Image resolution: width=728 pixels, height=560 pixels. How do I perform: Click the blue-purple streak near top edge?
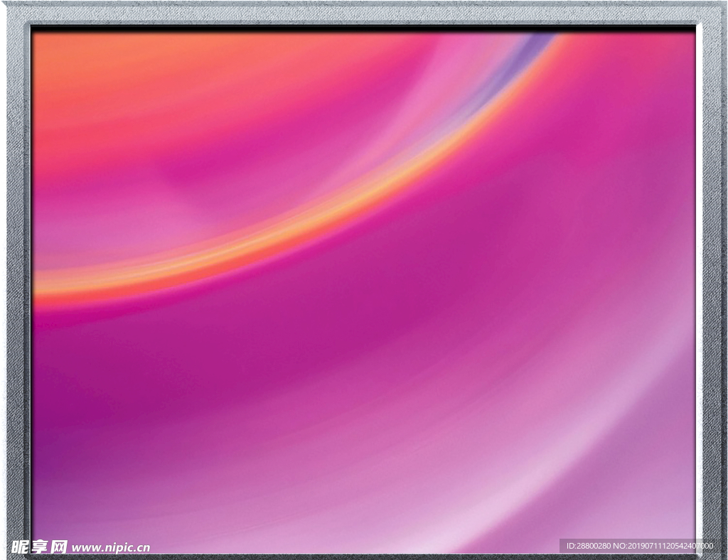pos(528,48)
